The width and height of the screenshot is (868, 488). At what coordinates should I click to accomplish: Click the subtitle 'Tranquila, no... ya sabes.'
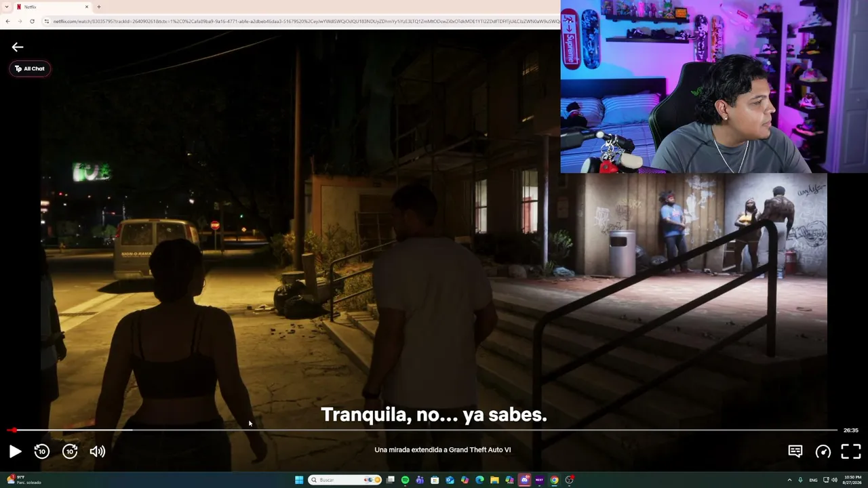click(x=434, y=415)
